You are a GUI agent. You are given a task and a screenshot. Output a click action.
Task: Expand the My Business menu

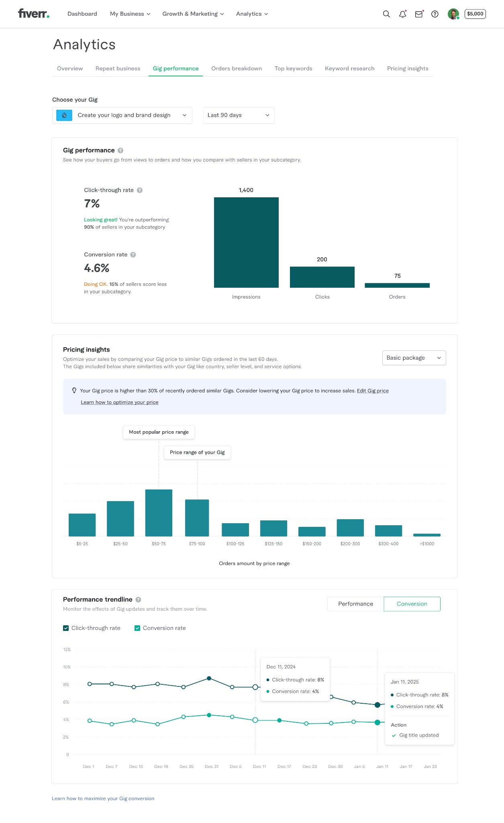(130, 14)
